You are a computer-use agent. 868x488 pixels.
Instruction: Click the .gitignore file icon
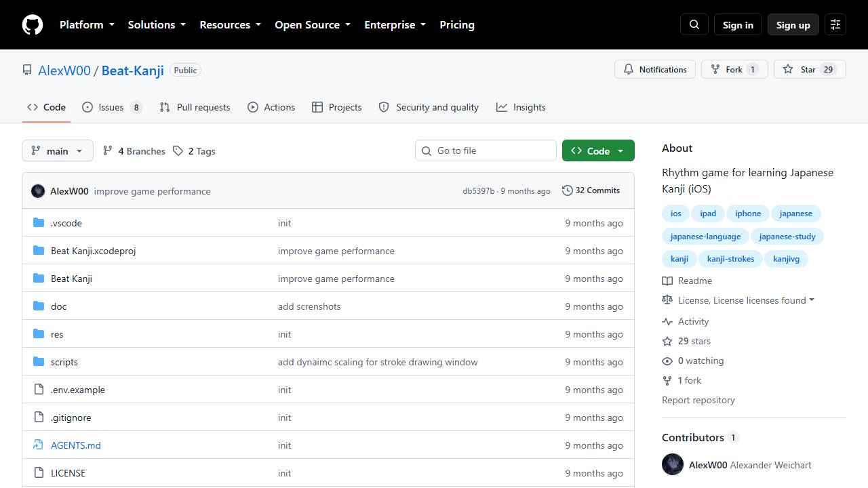39,418
